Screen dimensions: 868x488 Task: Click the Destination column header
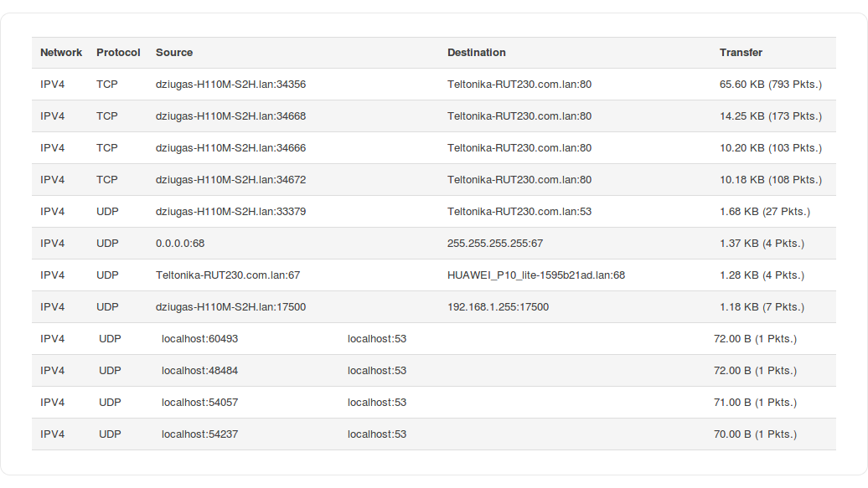point(476,53)
